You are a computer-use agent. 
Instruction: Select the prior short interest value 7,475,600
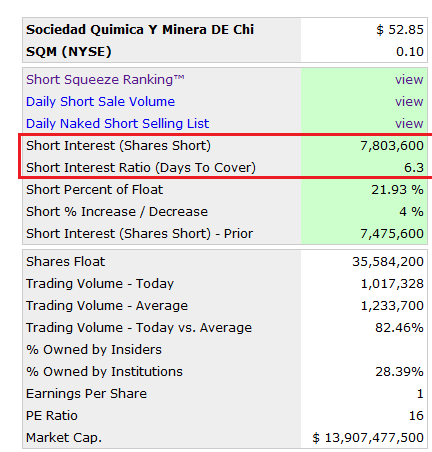[392, 234]
